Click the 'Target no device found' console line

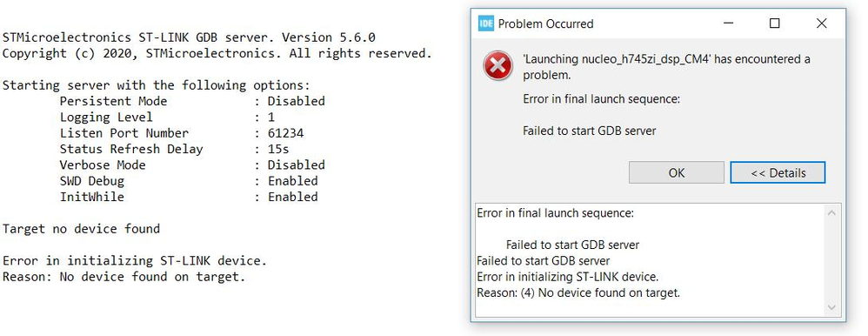click(82, 228)
